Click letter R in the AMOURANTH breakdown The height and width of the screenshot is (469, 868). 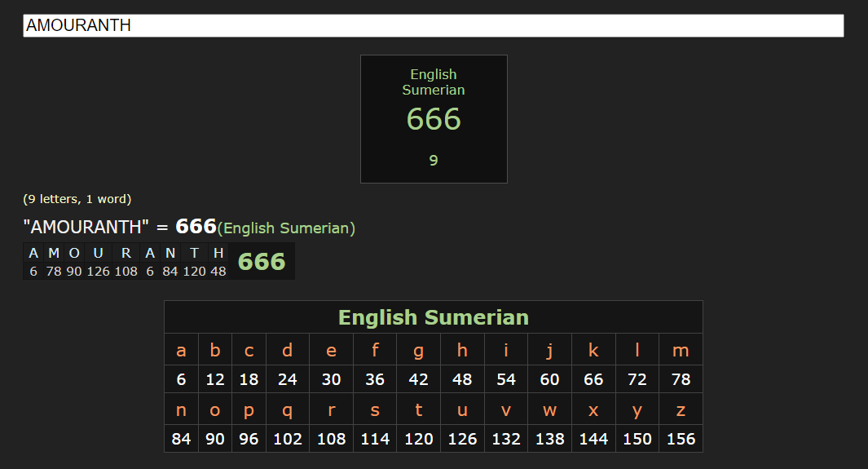[126, 253]
